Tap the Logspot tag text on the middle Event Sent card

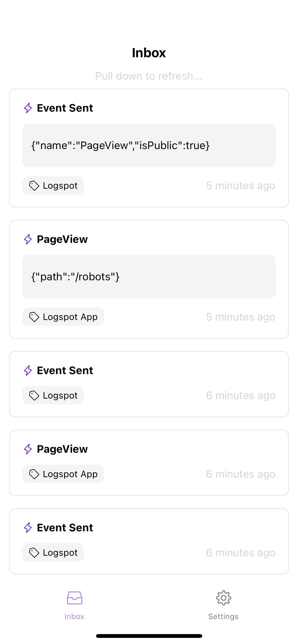60,396
